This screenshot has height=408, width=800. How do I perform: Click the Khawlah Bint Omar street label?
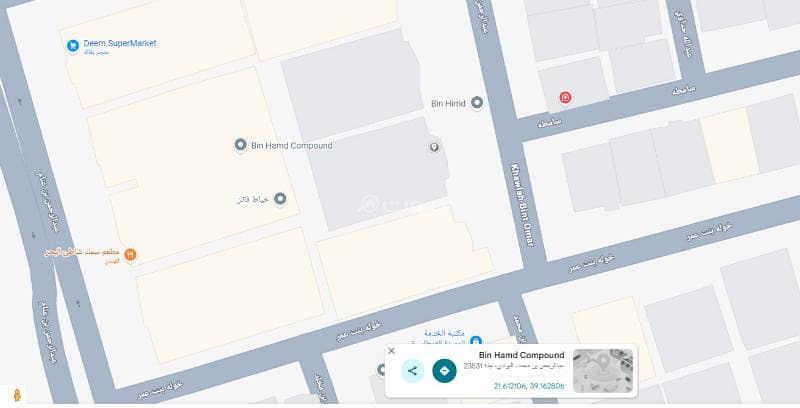coord(522,205)
